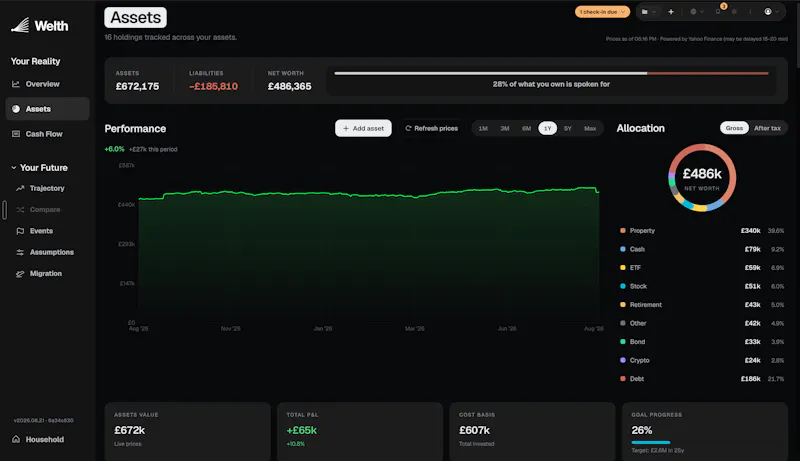This screenshot has width=800, height=461.
Task: Open the Migration page
Action: 47,274
